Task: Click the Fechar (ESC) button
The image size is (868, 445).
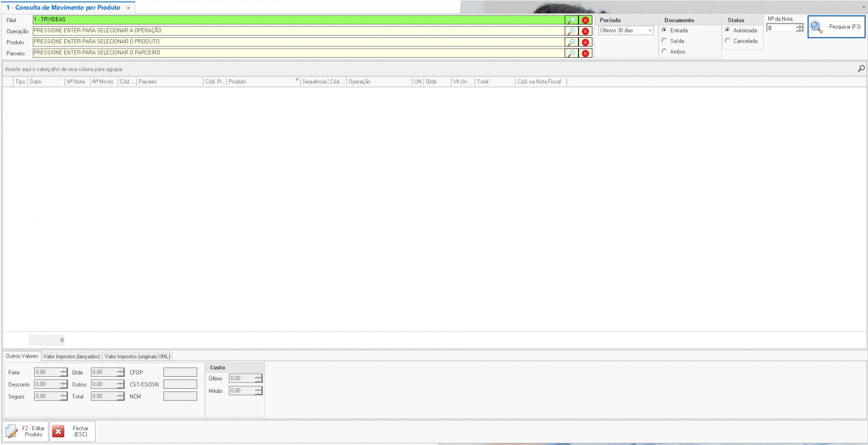Action: pos(72,432)
